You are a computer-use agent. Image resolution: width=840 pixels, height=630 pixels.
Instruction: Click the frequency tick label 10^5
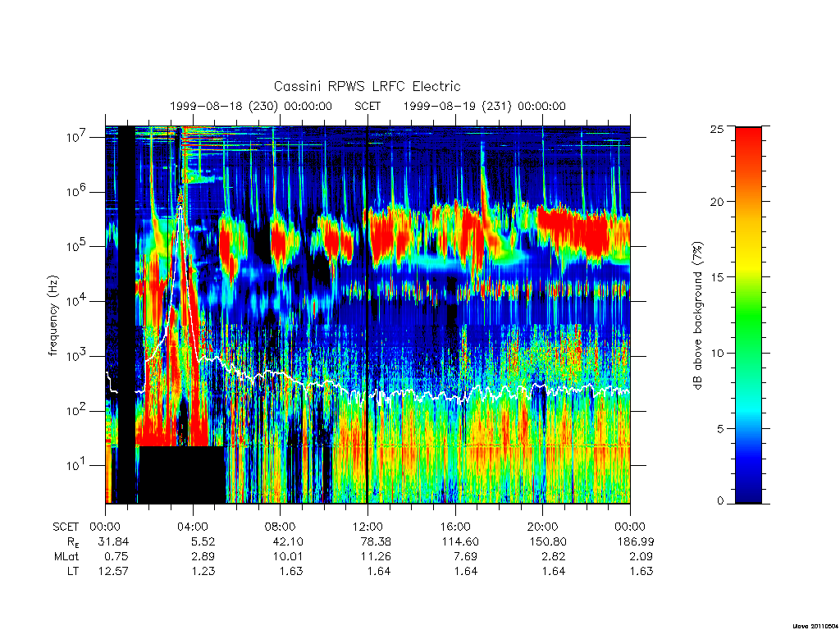[77, 246]
